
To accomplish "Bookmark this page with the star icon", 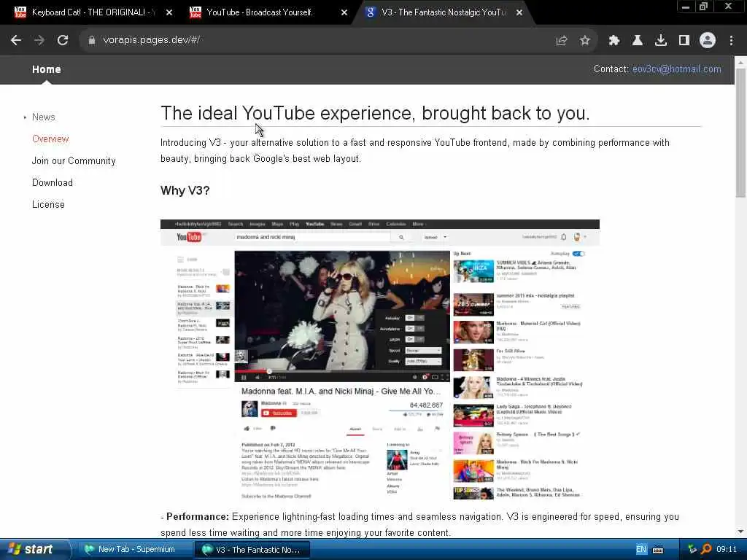I will click(585, 41).
